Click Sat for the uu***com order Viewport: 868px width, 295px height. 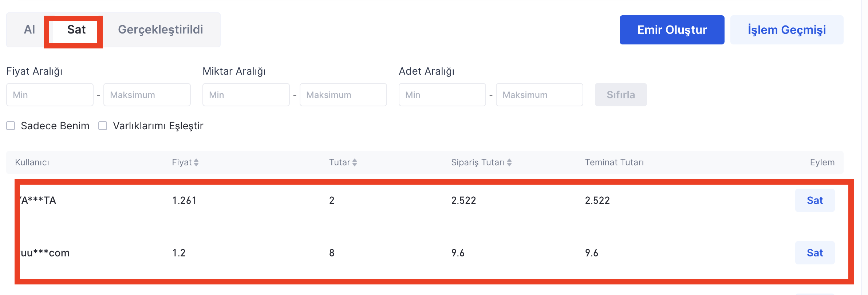[814, 253]
